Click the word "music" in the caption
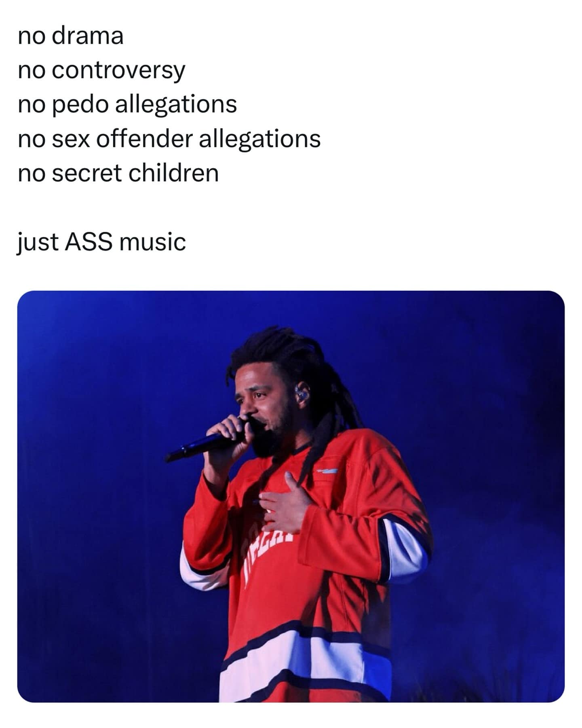 [153, 242]
